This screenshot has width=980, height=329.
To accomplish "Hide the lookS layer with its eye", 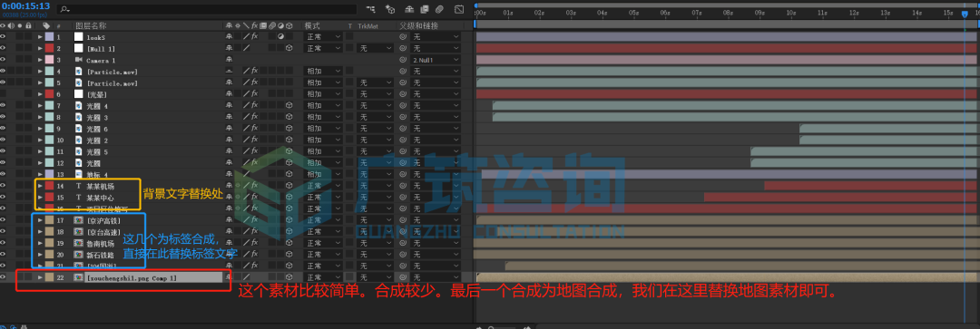I will (3, 37).
